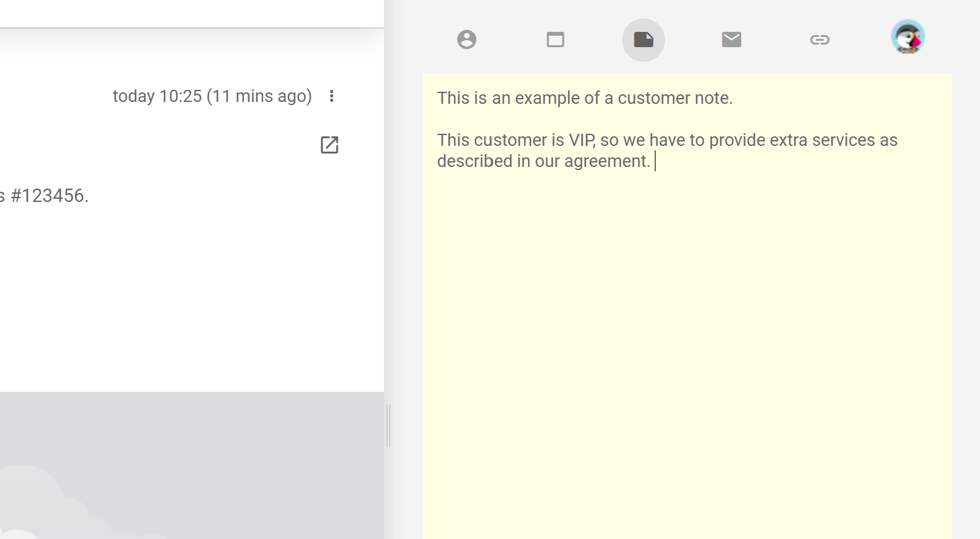Viewport: 980px width, 539px height.
Task: Open the puffin avatar integration tab
Action: point(907,37)
